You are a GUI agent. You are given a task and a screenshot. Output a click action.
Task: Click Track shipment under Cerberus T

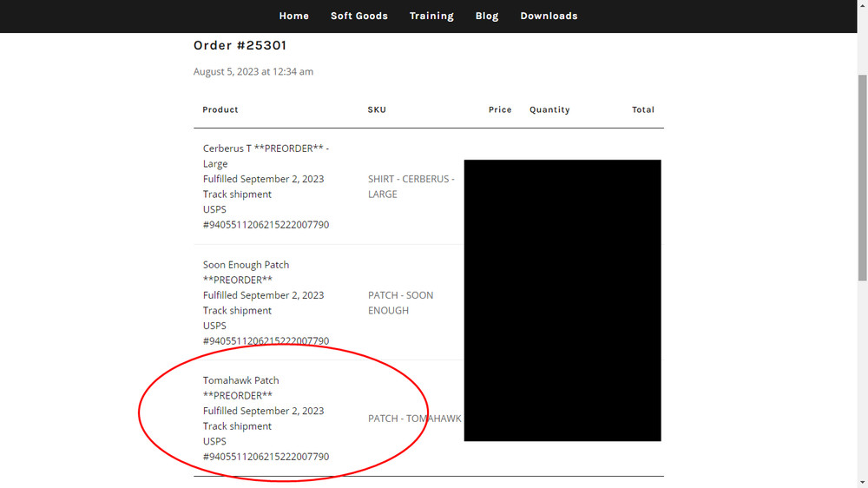tap(237, 195)
